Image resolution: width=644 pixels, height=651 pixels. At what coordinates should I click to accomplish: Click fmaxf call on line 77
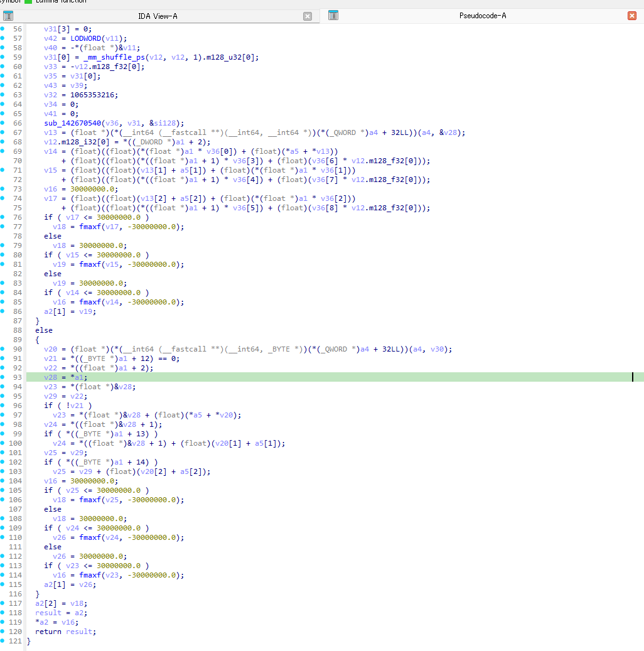click(90, 227)
